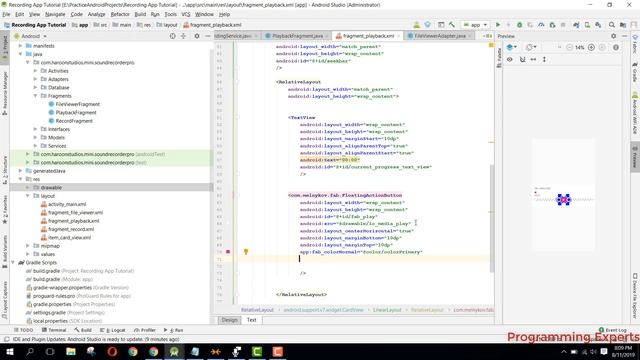
Task: Collapse the Fragments package
Action: 35,96
